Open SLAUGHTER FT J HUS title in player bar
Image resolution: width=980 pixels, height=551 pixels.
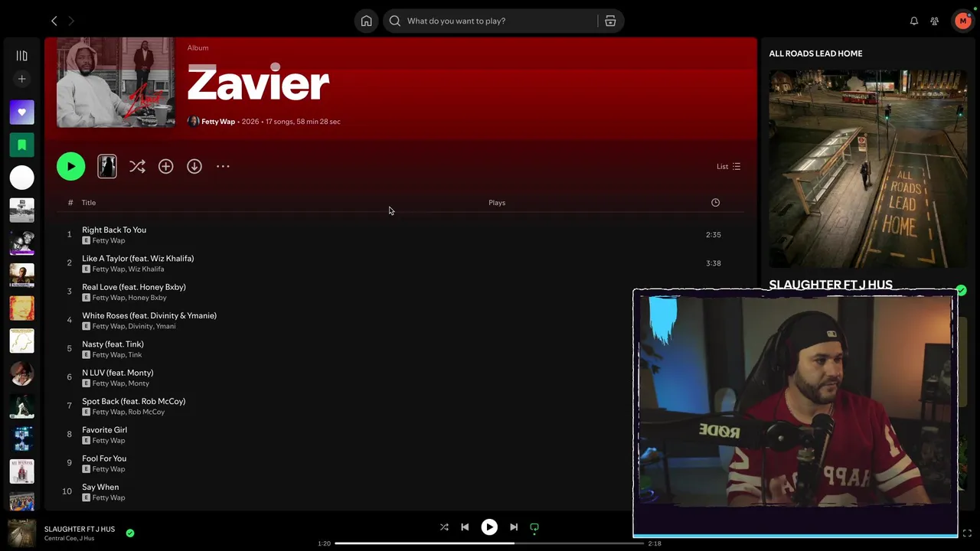coord(80,529)
